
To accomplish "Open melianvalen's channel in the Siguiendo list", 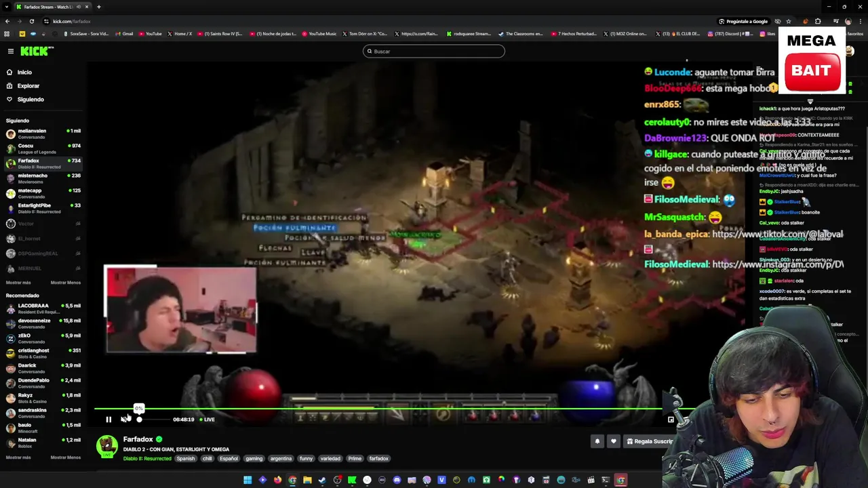I will (x=43, y=134).
